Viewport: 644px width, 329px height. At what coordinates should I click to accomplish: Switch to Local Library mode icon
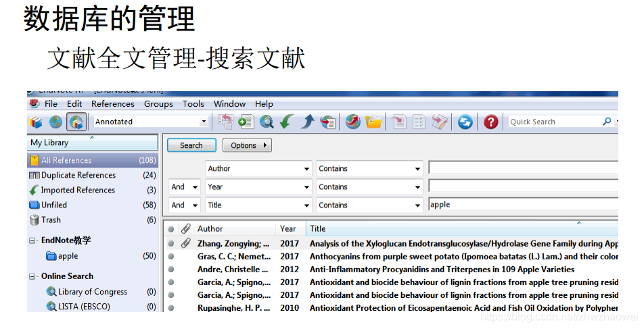[36, 122]
